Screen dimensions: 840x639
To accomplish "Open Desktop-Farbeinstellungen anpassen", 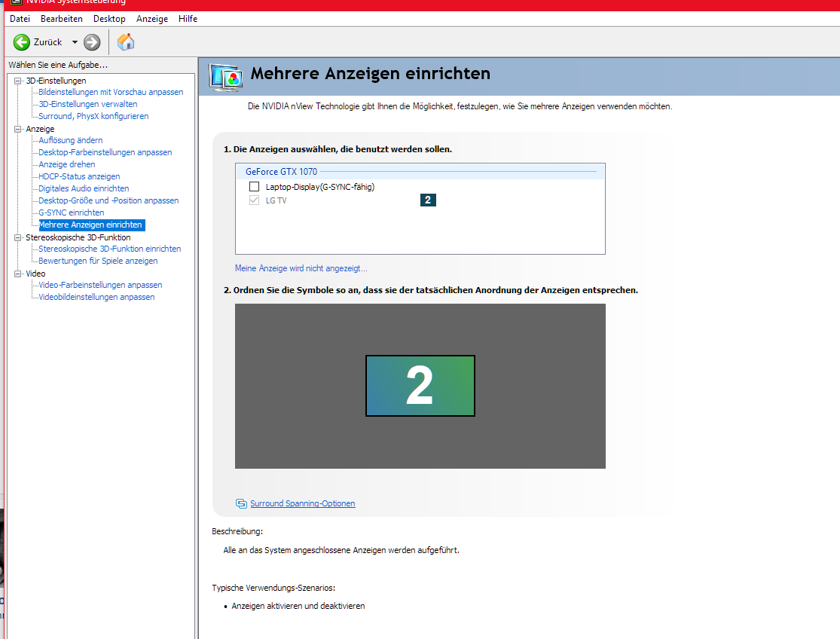I will click(x=105, y=152).
